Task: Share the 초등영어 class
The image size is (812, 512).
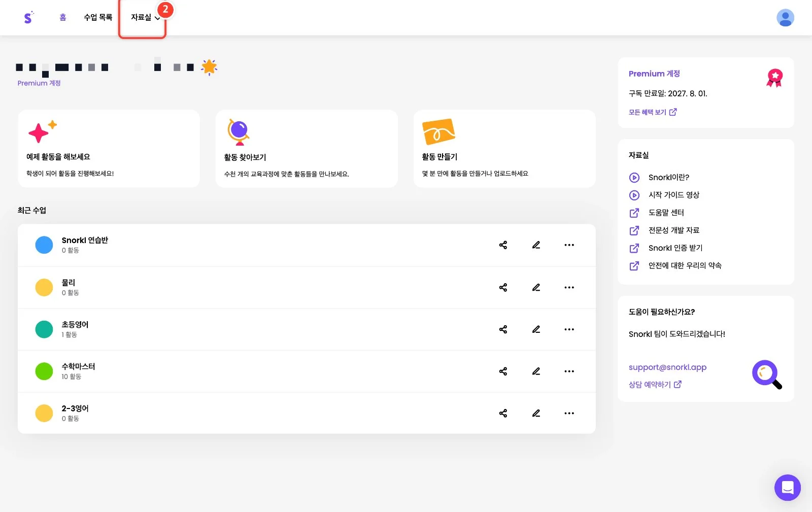Action: coord(503,329)
